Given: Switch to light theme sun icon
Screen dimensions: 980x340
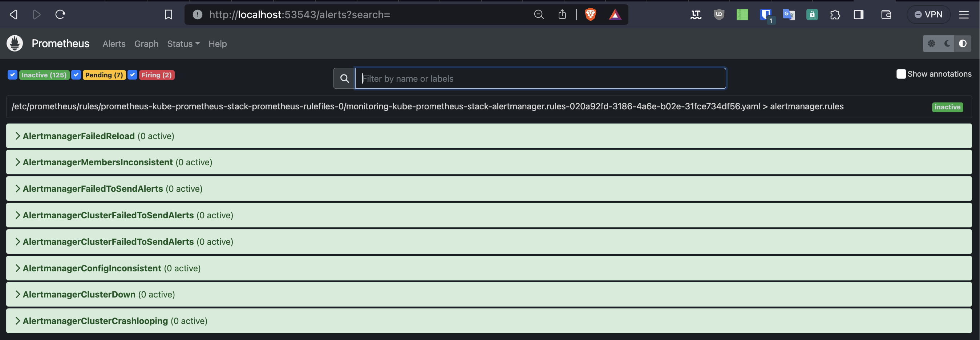Looking at the screenshot, I should tap(931, 43).
